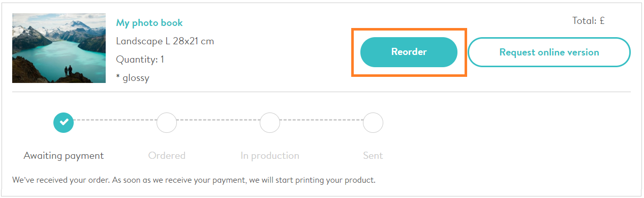Select the Ordered step circle
This screenshot has width=644, height=198.
(167, 122)
